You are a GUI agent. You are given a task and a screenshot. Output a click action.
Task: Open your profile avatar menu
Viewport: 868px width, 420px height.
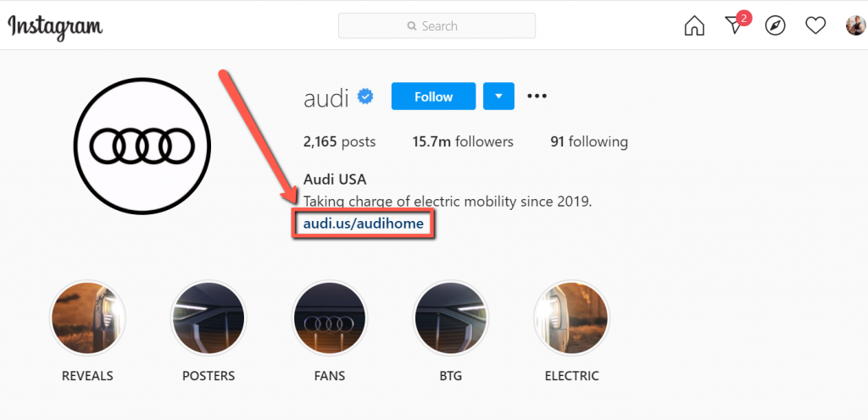pos(856,25)
